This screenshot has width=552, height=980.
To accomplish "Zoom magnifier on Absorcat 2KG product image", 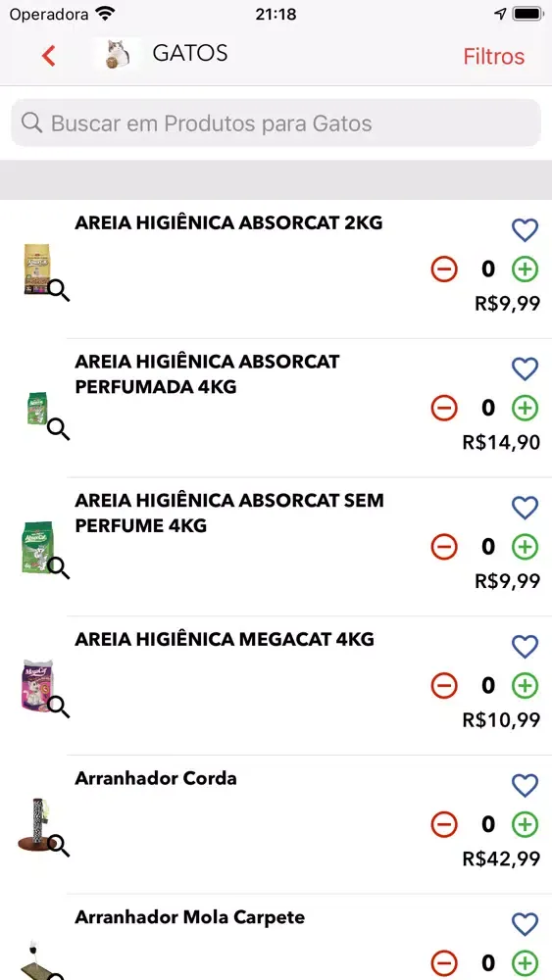I will coord(59,291).
